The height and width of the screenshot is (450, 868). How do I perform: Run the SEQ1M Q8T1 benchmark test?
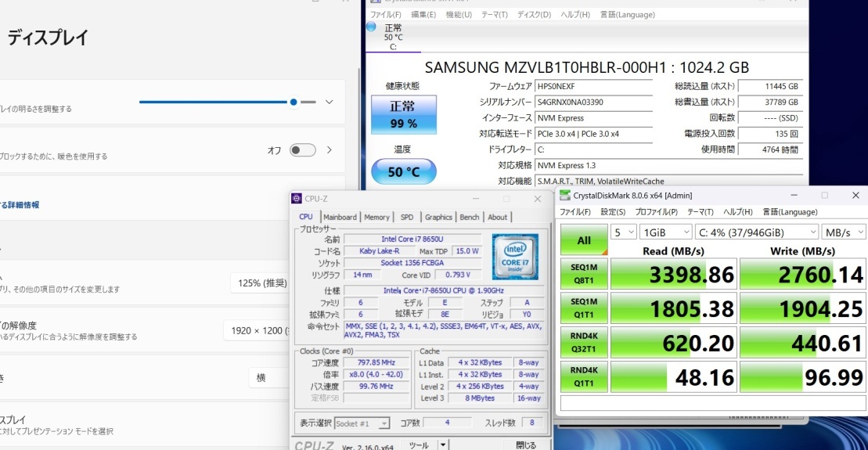pyautogui.click(x=584, y=274)
